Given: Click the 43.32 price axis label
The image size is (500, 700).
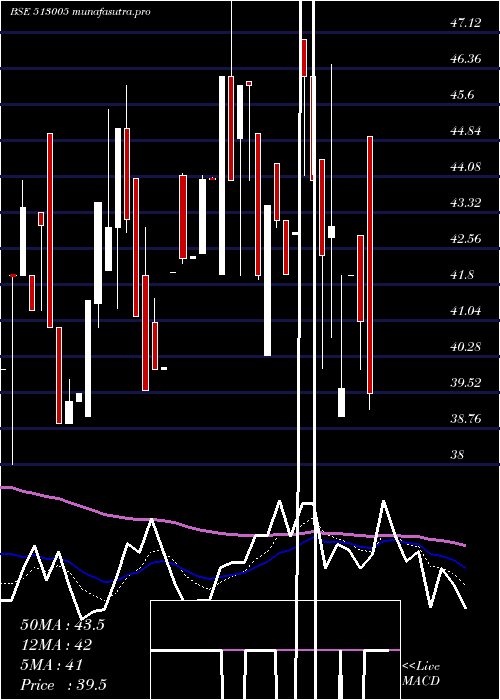Looking at the screenshot, I should (x=466, y=203).
